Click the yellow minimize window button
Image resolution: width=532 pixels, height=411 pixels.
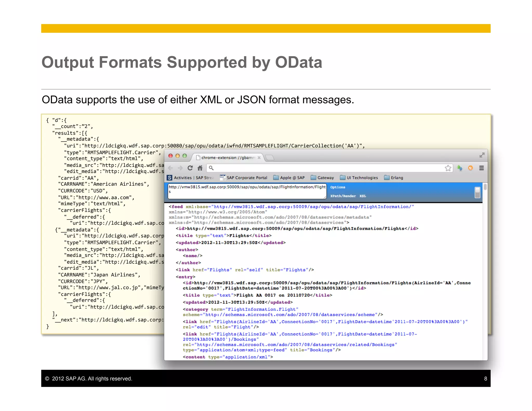(178, 156)
